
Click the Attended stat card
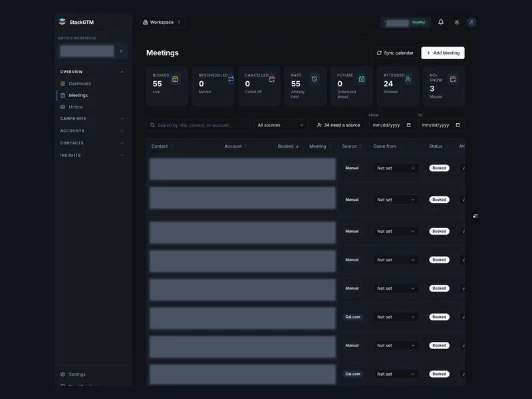[x=398, y=86]
